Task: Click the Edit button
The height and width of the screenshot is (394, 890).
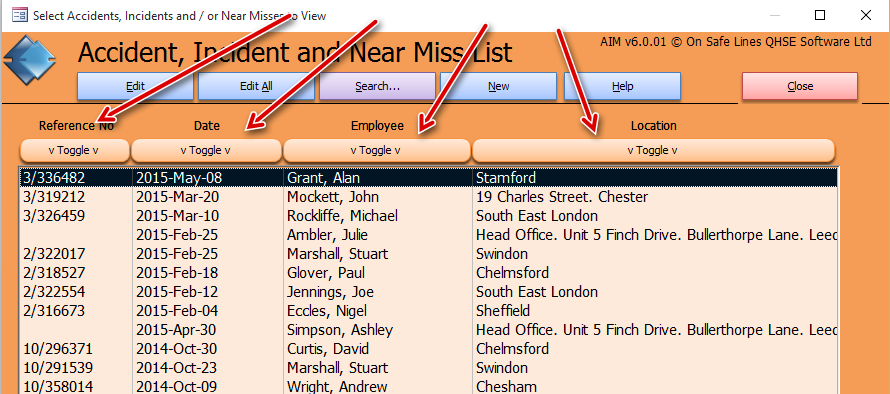Action: [135, 86]
